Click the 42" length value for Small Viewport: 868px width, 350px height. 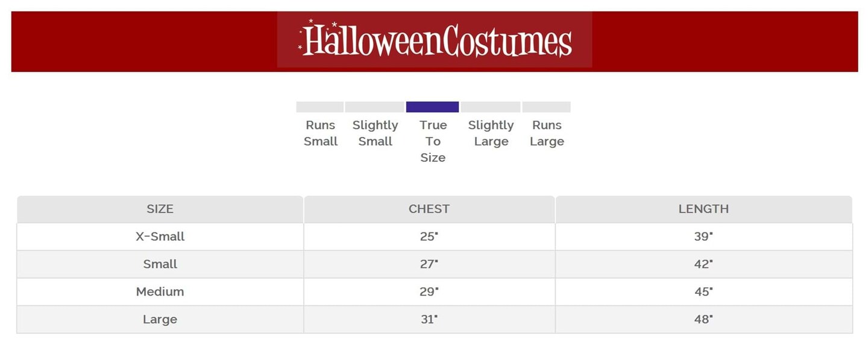click(x=703, y=264)
